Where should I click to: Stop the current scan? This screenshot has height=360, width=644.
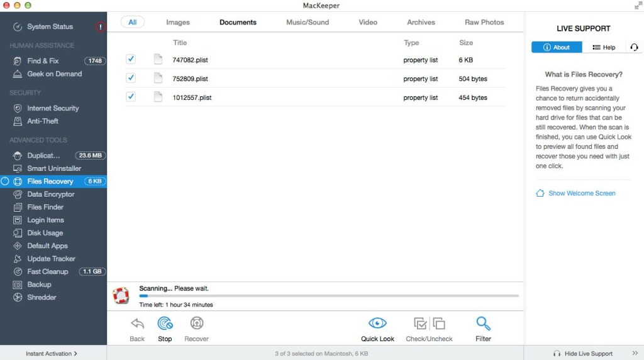pos(165,329)
